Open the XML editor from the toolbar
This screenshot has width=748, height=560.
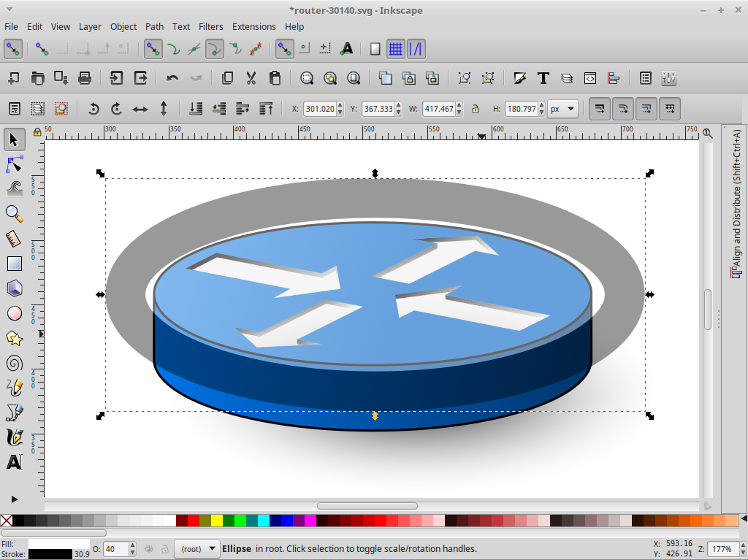pos(589,78)
